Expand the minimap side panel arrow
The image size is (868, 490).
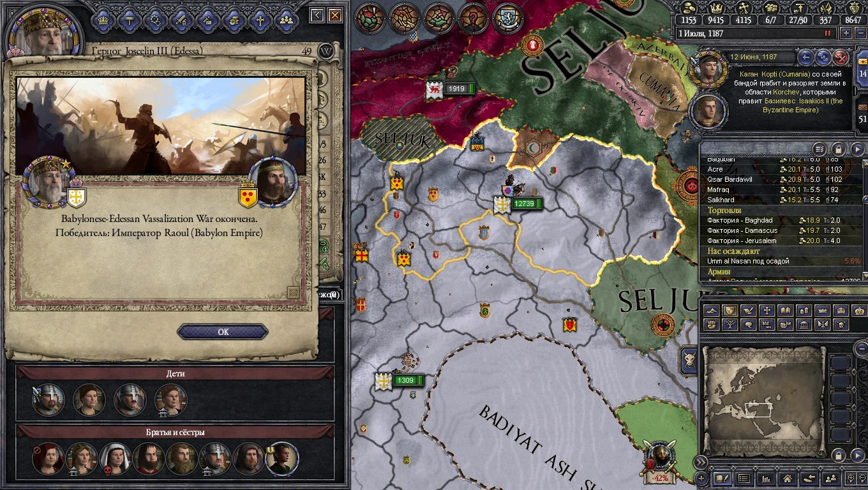pos(858,455)
